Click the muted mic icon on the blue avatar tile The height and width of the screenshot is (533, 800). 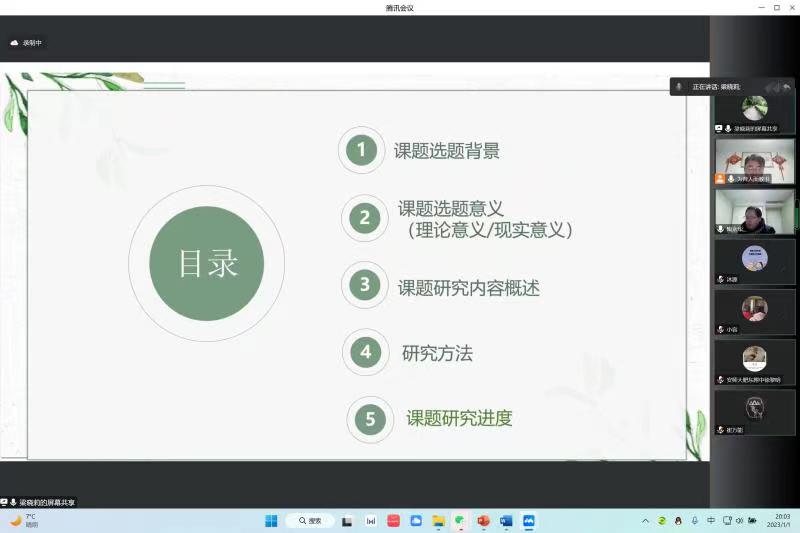coord(720,279)
